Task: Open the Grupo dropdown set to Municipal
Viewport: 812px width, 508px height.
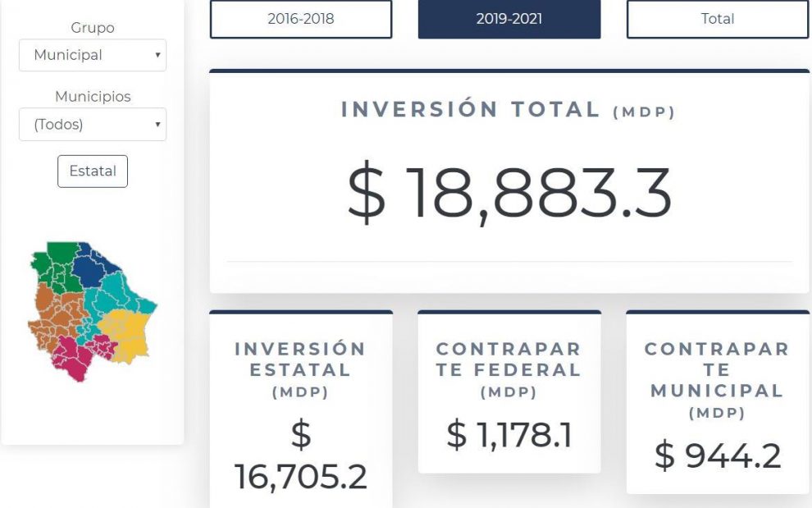Action: (x=93, y=55)
